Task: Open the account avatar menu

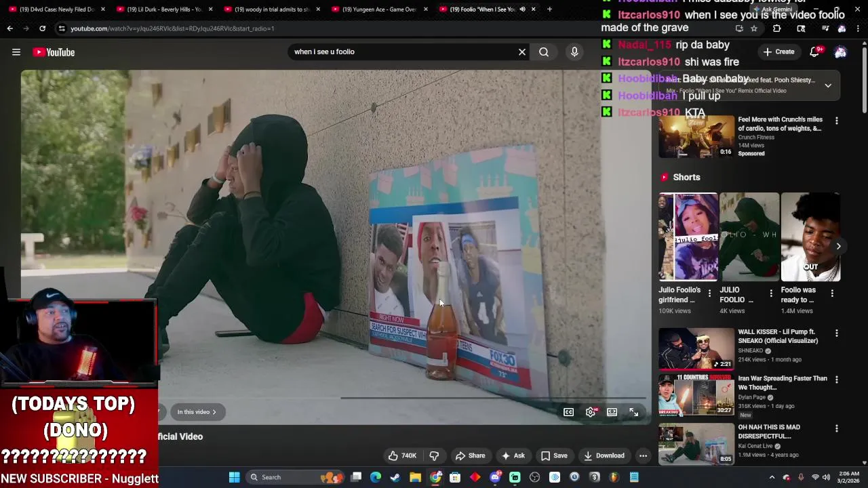Action: [840, 52]
